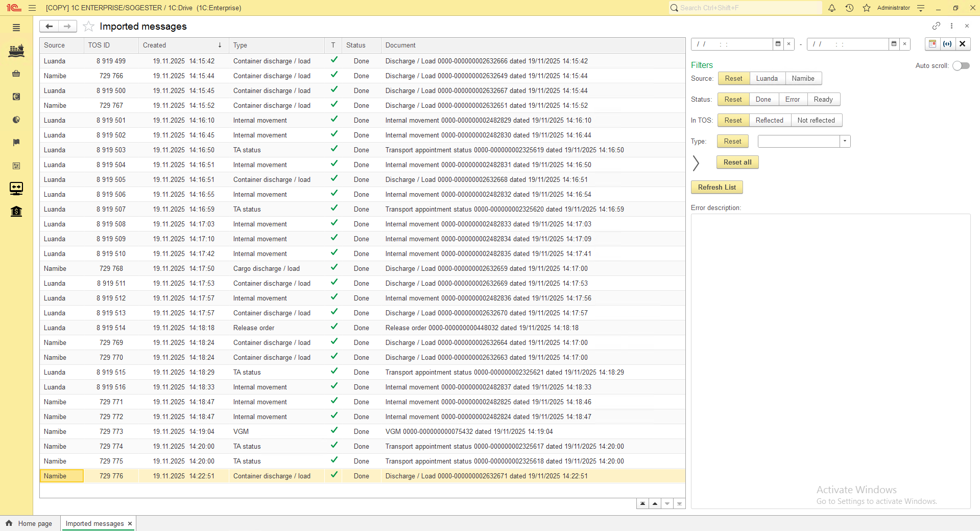The width and height of the screenshot is (980, 531).
Task: Click the black X clear button
Action: [963, 44]
